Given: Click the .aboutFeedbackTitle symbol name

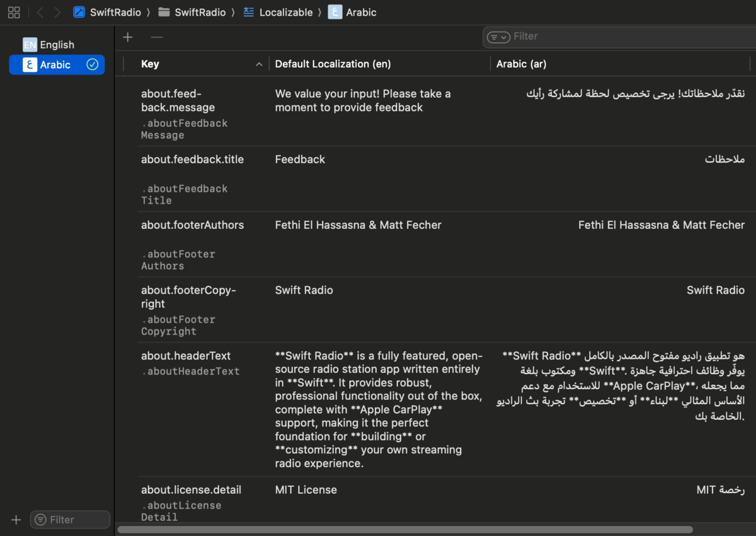Looking at the screenshot, I should [x=185, y=194].
